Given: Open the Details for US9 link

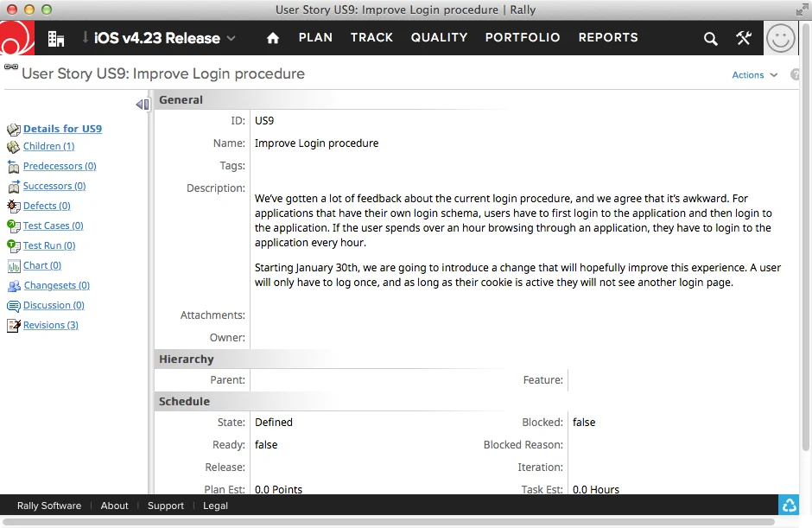Looking at the screenshot, I should (x=63, y=129).
